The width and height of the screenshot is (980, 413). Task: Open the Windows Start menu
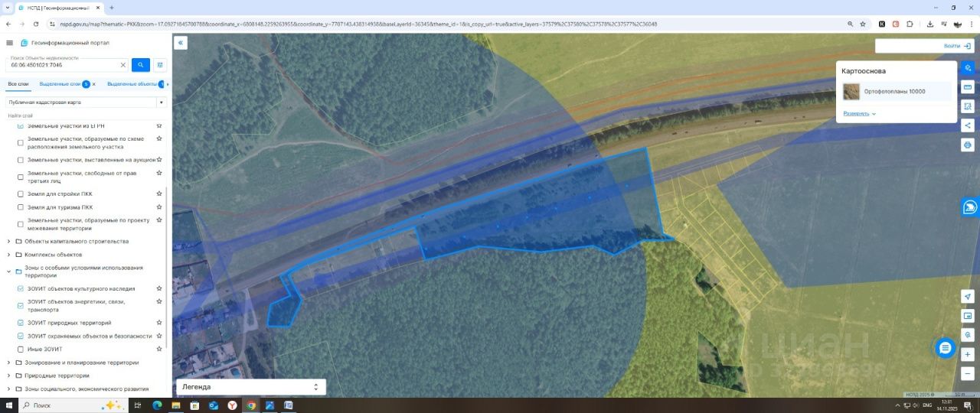[x=9, y=405]
